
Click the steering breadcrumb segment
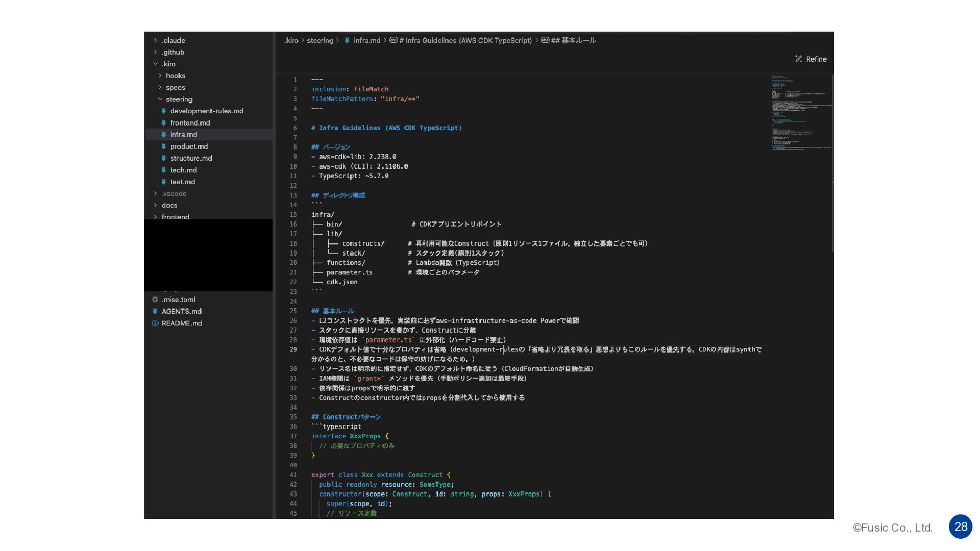320,40
